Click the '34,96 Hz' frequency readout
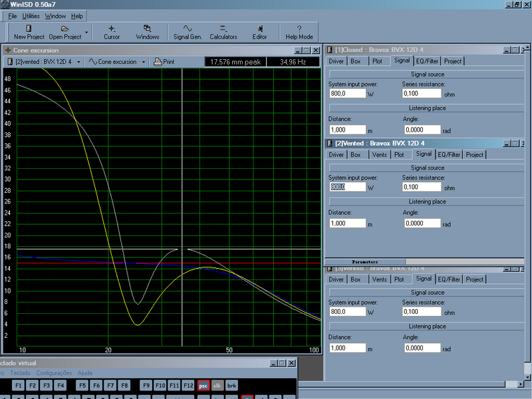This screenshot has height=399, width=532. pos(293,62)
